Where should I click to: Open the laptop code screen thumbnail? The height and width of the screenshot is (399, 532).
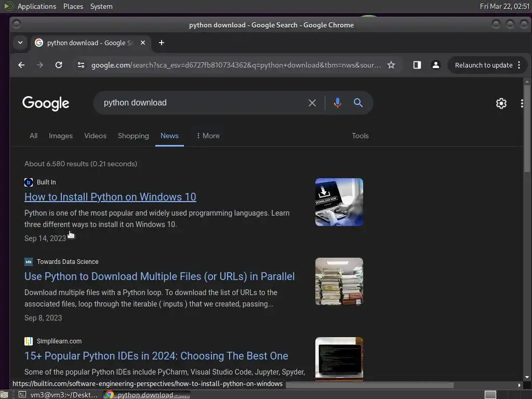339,358
